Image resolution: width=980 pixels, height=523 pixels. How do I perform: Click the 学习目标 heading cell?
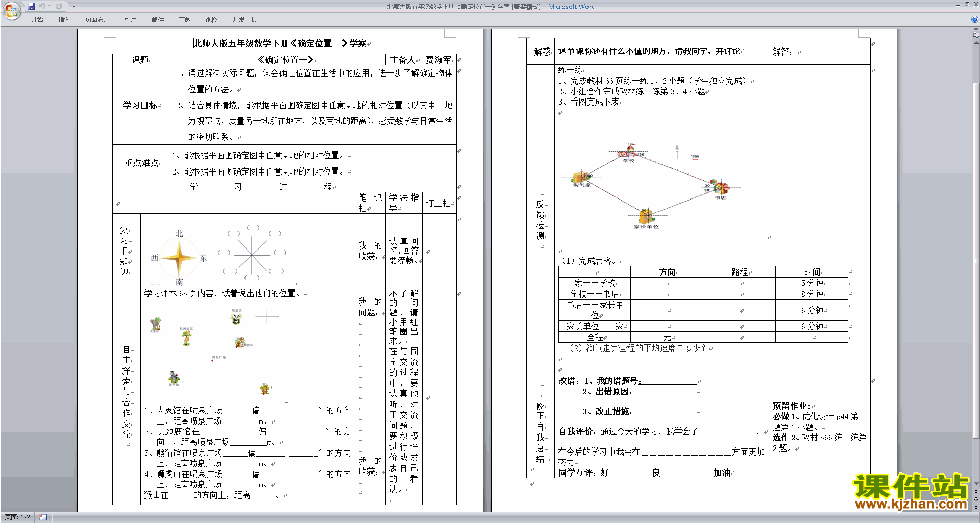(140, 105)
